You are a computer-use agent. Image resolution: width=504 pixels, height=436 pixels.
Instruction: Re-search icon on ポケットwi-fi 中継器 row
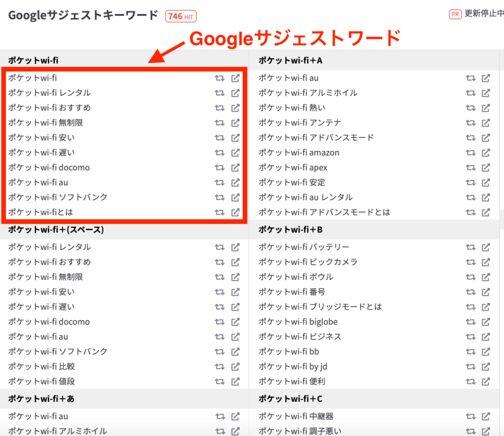point(471,417)
